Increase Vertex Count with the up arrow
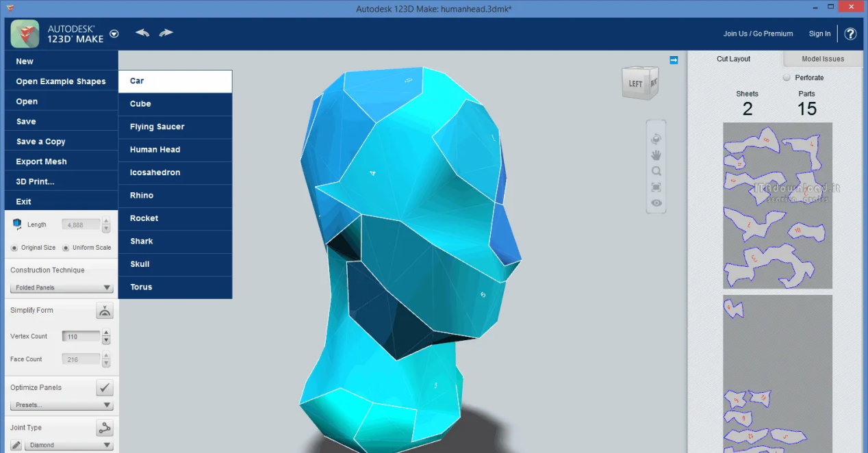The image size is (868, 453). 106,333
